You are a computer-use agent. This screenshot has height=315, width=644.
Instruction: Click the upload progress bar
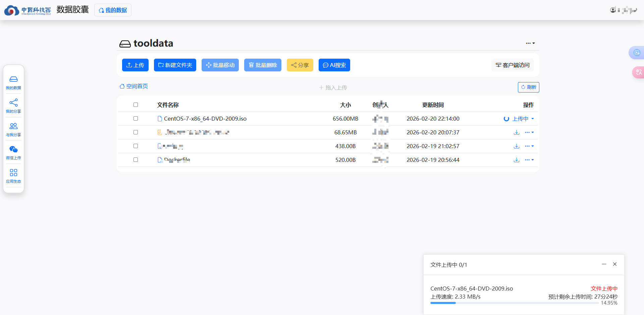(514, 303)
